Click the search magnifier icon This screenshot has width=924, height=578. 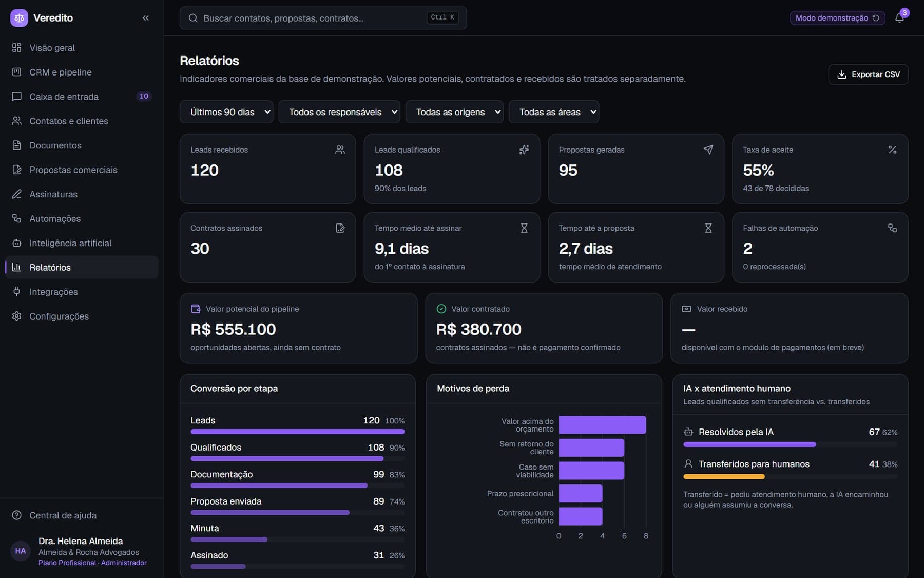(x=193, y=18)
